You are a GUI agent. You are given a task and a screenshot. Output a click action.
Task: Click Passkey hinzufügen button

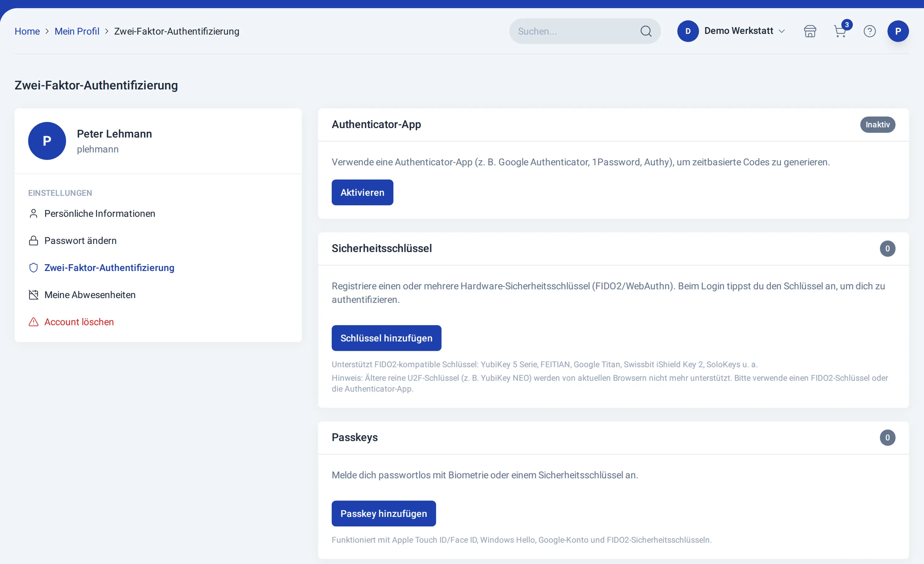click(384, 513)
